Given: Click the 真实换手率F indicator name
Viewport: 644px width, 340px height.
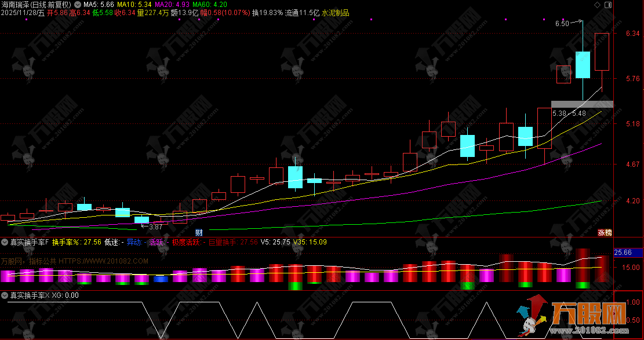Looking at the screenshot, I should coord(30,242).
